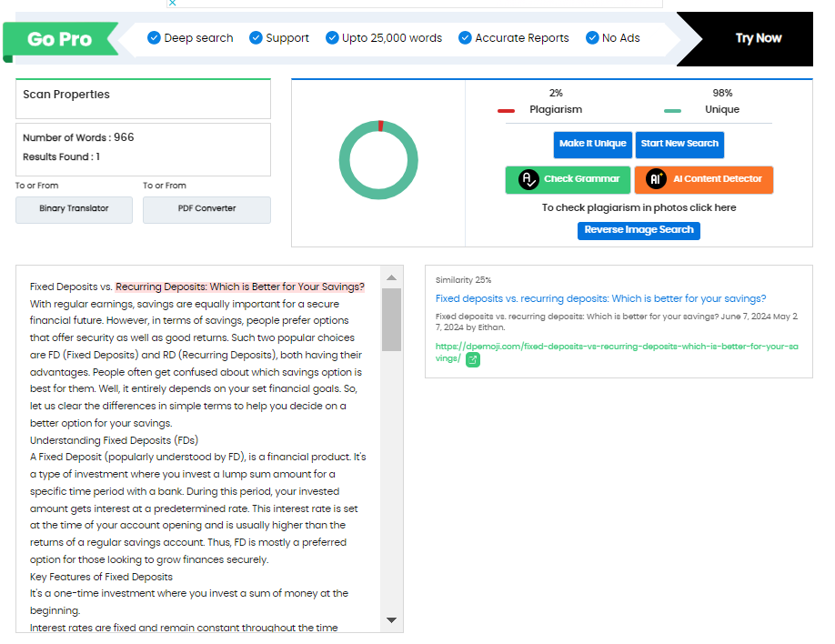835x644 pixels.
Task: Click 'Understanding Fixed Deposits (FDs)' heading
Action: 114,440
